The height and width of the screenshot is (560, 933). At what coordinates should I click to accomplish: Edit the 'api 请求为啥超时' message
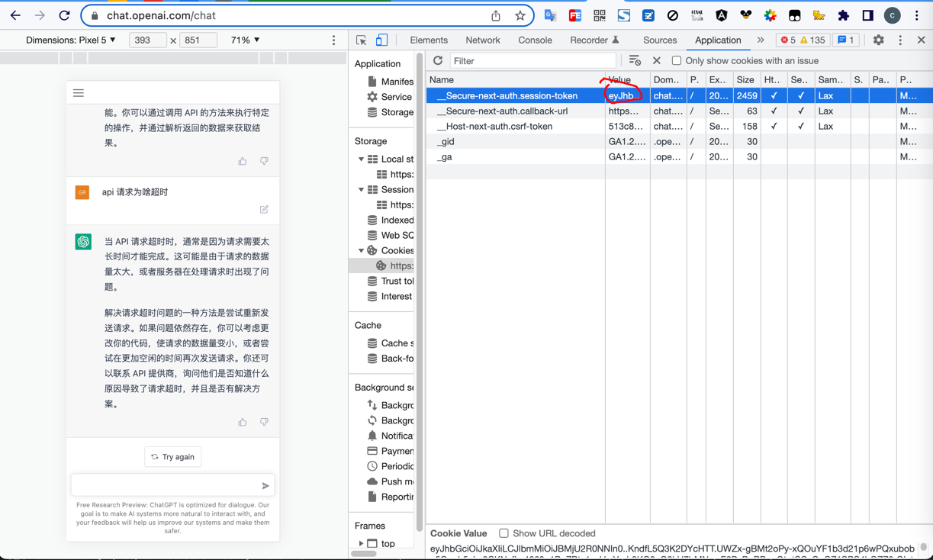pos(264,209)
